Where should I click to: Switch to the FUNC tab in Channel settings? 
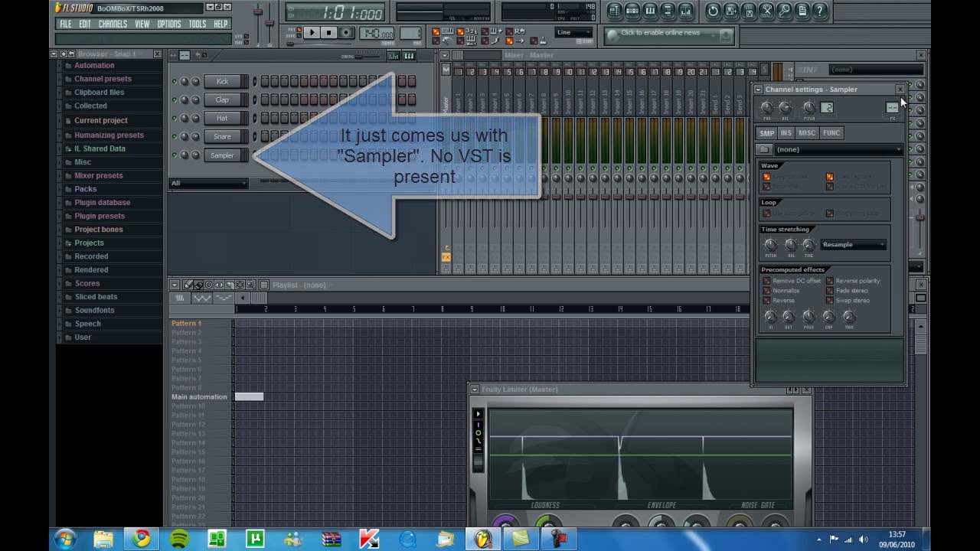pos(831,133)
